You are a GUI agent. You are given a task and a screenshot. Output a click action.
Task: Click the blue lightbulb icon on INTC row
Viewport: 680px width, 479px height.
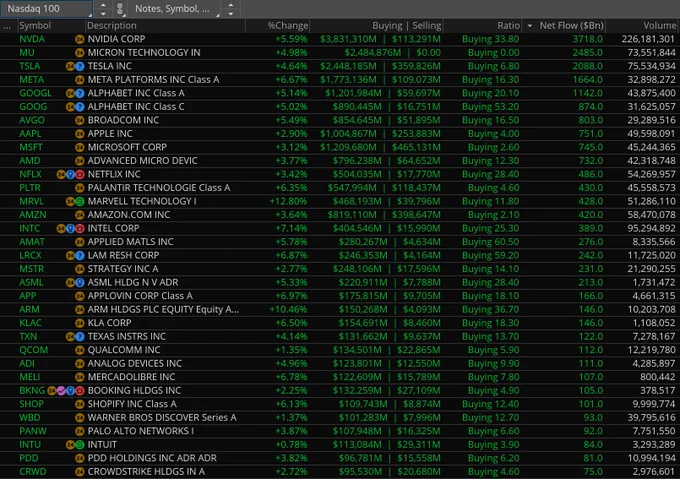70,228
